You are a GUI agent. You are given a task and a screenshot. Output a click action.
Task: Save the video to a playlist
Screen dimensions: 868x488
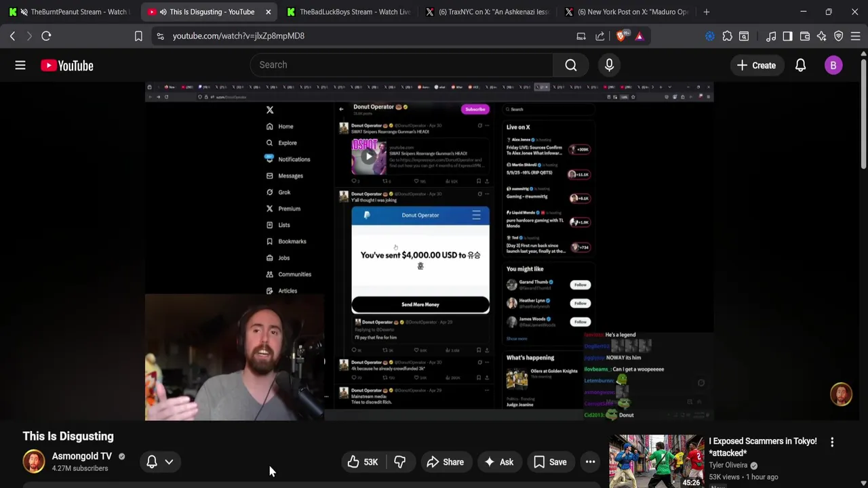tap(550, 462)
